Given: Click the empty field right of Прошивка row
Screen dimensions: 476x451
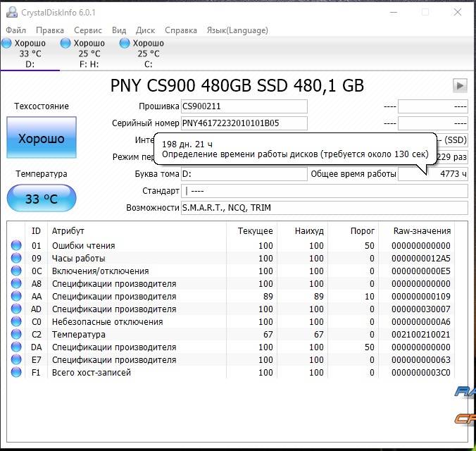Looking at the screenshot, I should [432, 106].
